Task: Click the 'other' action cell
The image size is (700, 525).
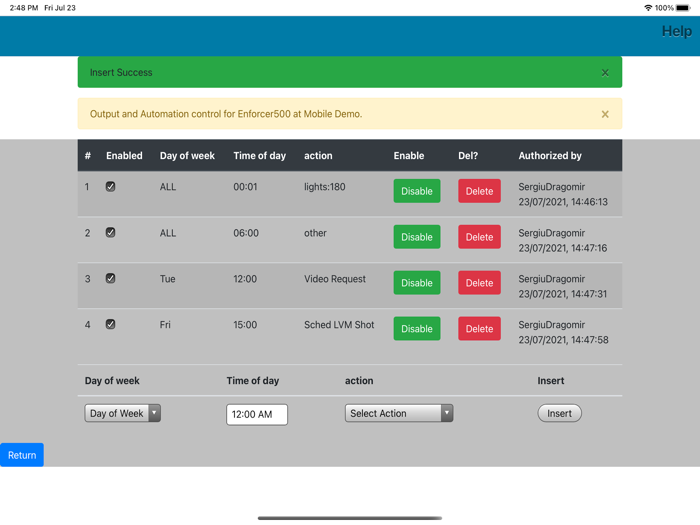Action: click(x=315, y=233)
